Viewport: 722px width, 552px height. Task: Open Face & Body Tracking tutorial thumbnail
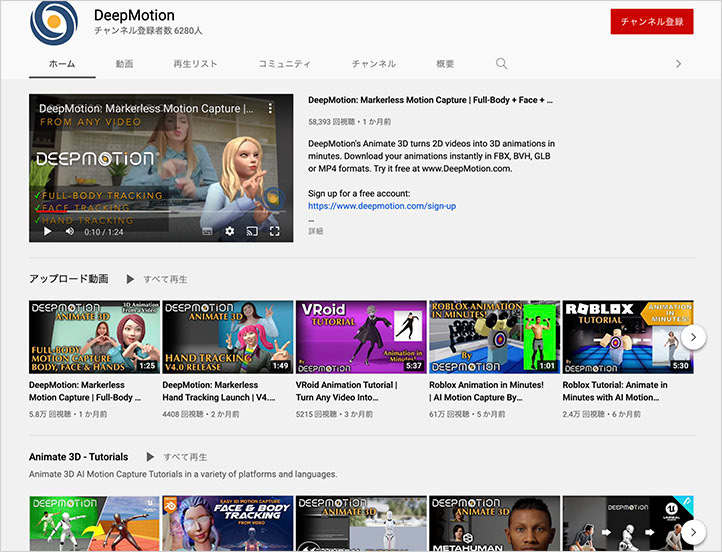tap(227, 523)
